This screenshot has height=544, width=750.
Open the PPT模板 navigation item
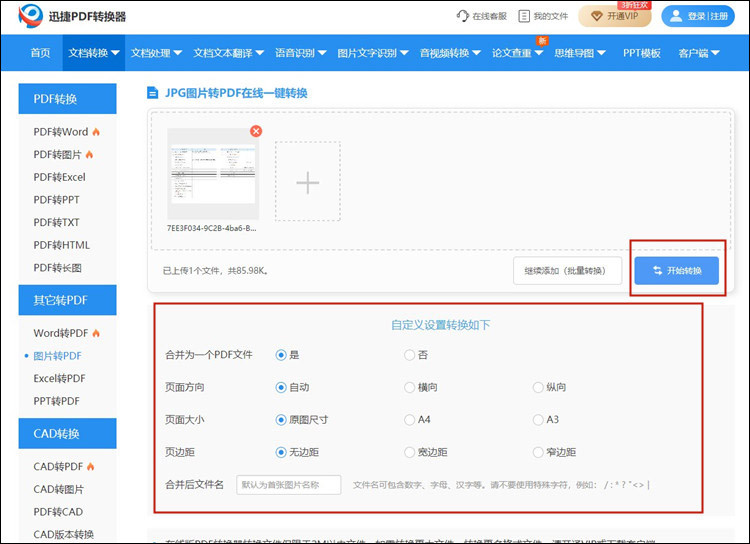pyautogui.click(x=642, y=53)
